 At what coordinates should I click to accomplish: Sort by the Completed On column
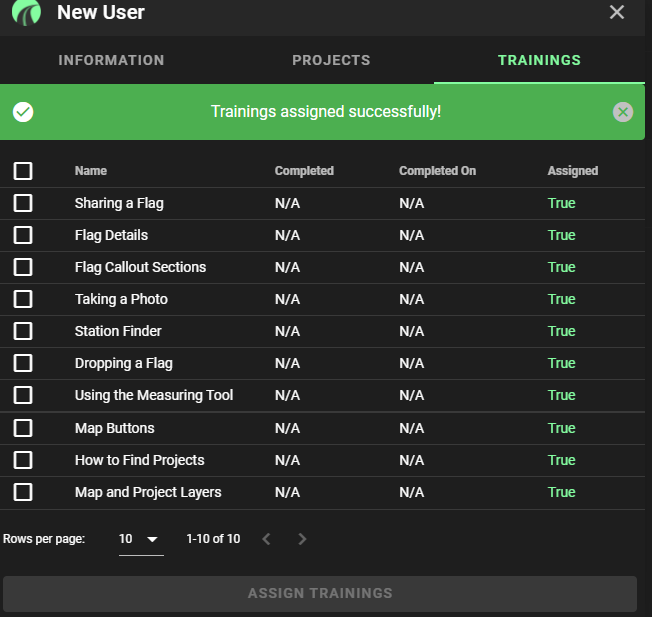pos(437,171)
